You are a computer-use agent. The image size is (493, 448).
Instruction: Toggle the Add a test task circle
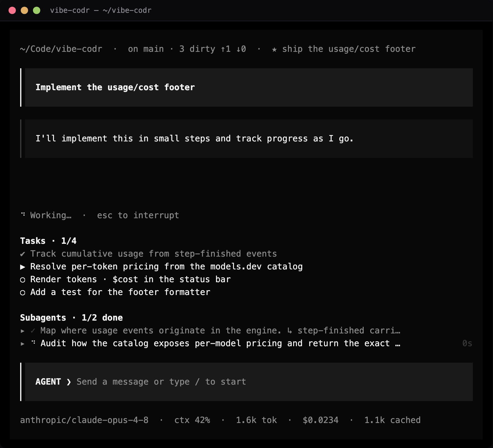[x=23, y=293]
